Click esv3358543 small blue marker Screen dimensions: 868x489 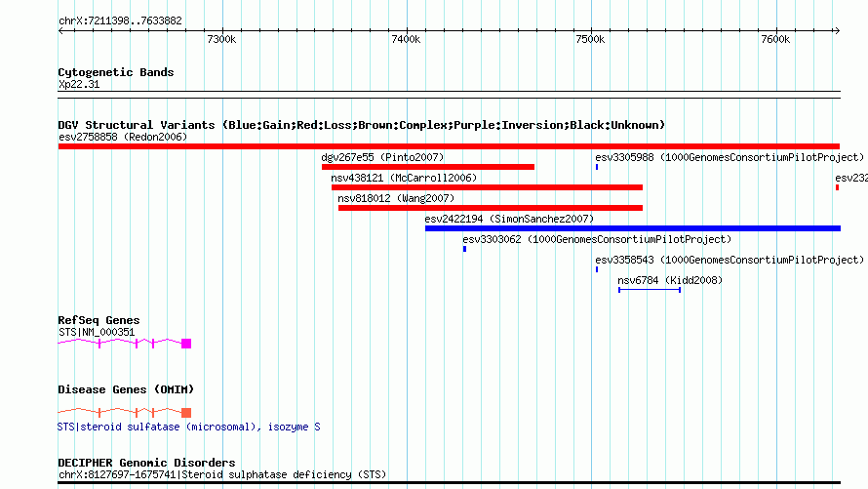pos(597,269)
